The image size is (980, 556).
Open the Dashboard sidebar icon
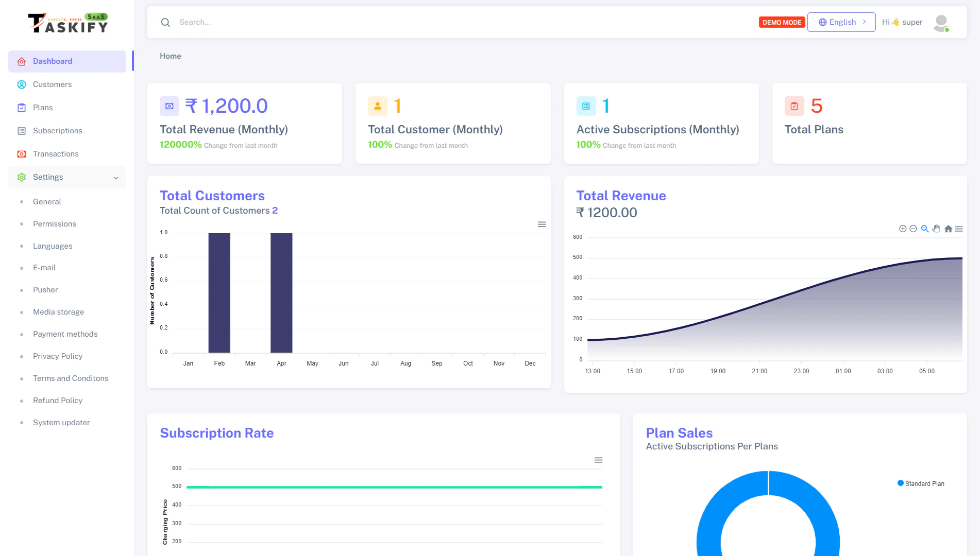point(21,61)
